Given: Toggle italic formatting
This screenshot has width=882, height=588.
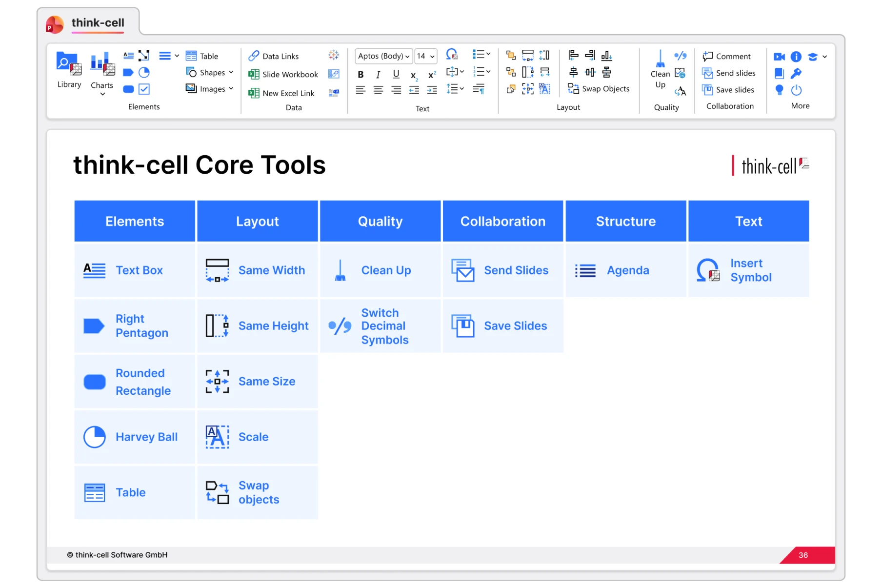Looking at the screenshot, I should [378, 74].
